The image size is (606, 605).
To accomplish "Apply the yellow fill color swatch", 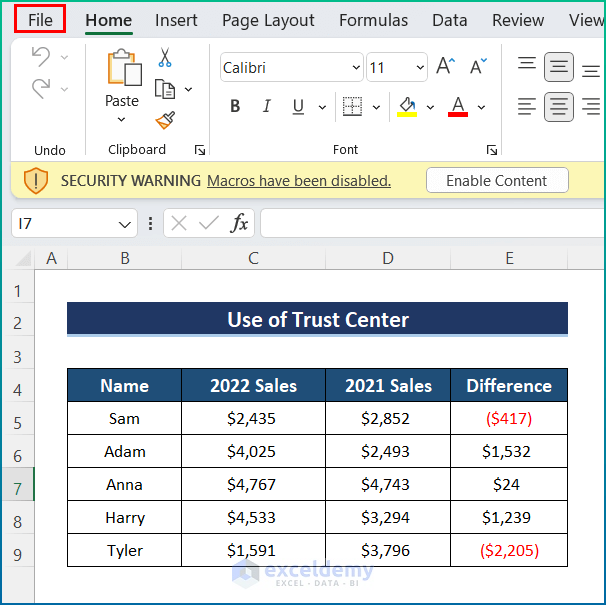I will (407, 106).
